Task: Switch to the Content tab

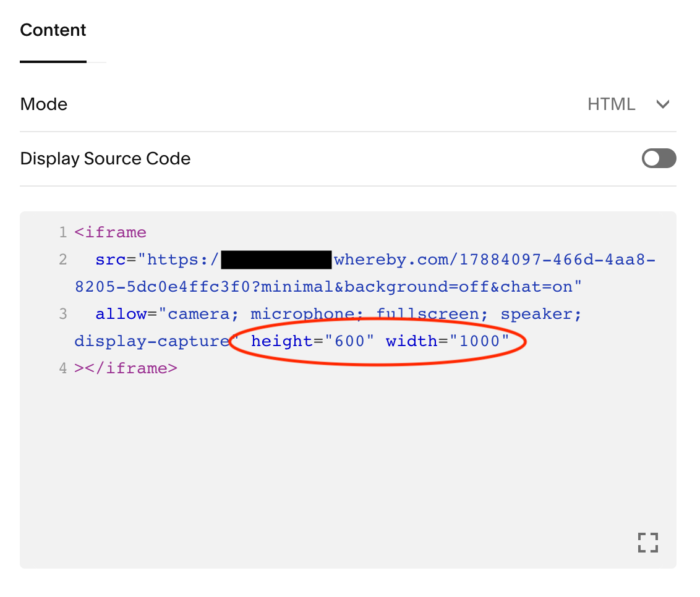Action: tap(53, 30)
